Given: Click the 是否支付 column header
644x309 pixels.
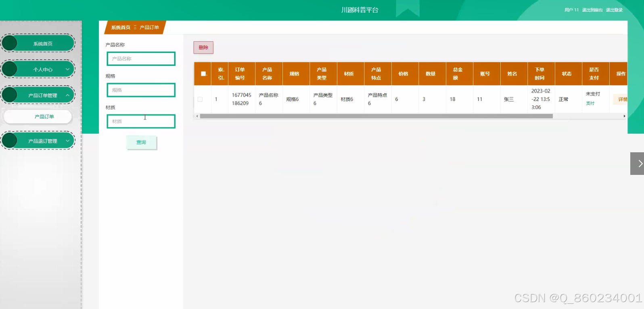Looking at the screenshot, I should pos(596,74).
